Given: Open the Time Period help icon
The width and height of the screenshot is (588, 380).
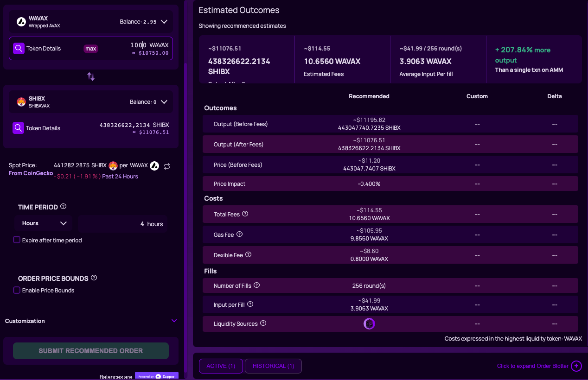Looking at the screenshot, I should [64, 207].
